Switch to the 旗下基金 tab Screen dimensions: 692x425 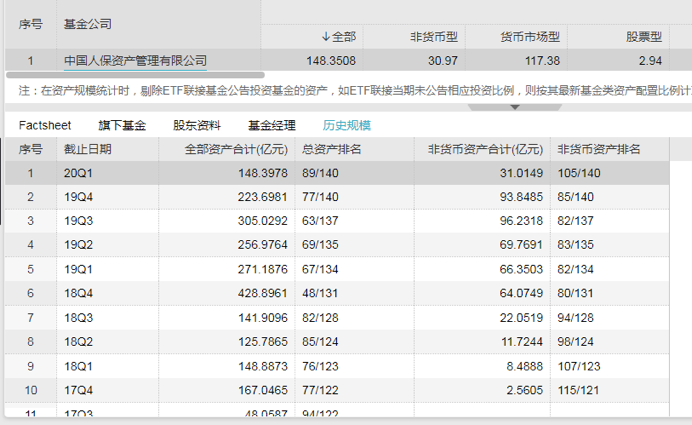pos(122,126)
